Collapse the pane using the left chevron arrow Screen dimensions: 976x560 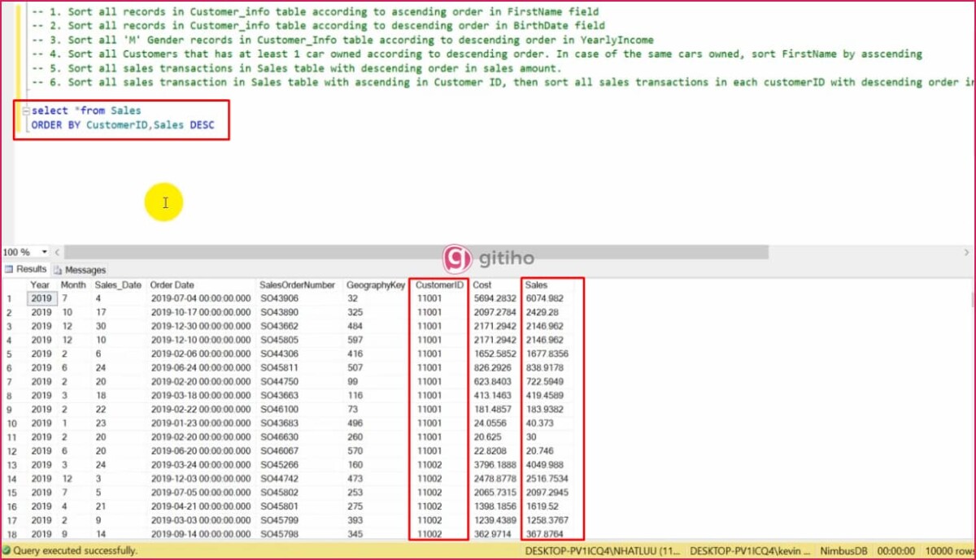56,253
